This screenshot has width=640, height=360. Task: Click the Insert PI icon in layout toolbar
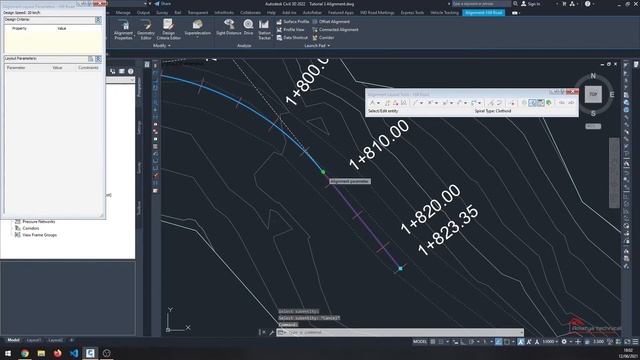[x=387, y=103]
